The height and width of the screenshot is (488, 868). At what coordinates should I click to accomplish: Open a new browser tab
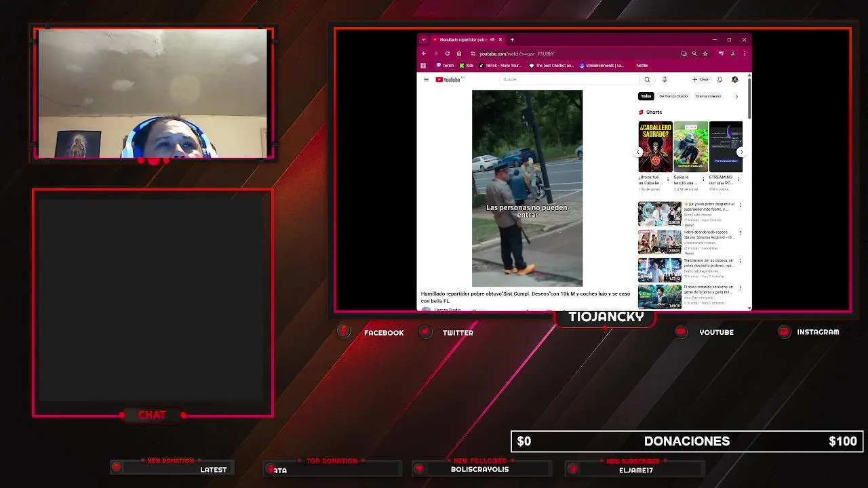pos(512,39)
